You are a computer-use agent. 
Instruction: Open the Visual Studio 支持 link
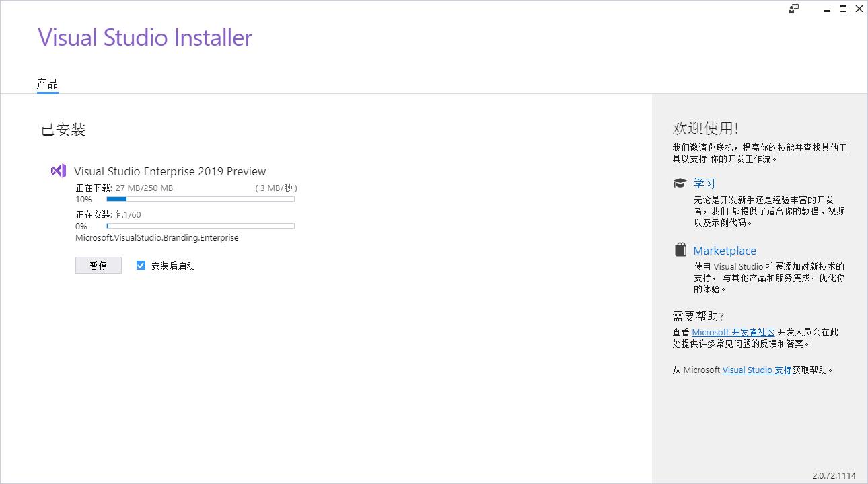756,369
